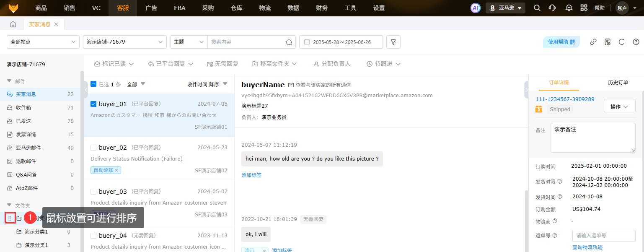The height and width of the screenshot is (252, 644).
Task: Click the 物流商 help icon
Action: click(x=555, y=221)
